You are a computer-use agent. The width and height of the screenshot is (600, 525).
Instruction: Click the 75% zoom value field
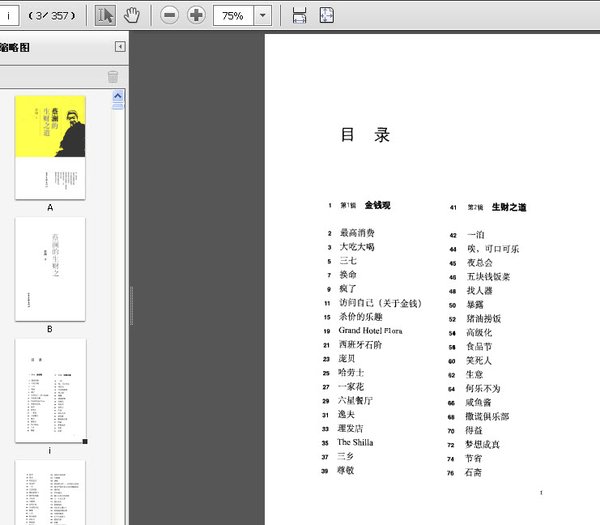[232, 16]
